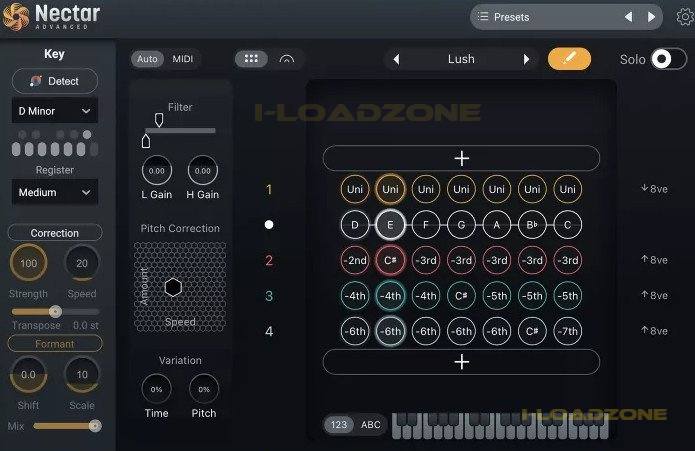Viewport: 695px width, 451px height.
Task: Select next harmony preset after Lush
Action: click(x=526, y=59)
